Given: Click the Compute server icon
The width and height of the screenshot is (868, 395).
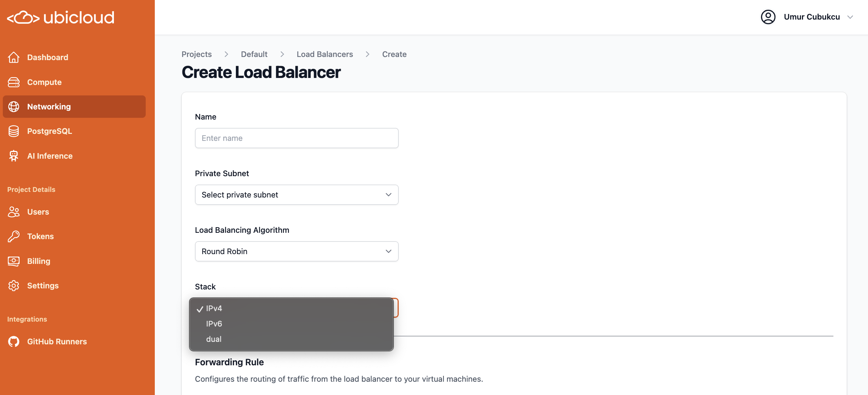Looking at the screenshot, I should tap(14, 82).
